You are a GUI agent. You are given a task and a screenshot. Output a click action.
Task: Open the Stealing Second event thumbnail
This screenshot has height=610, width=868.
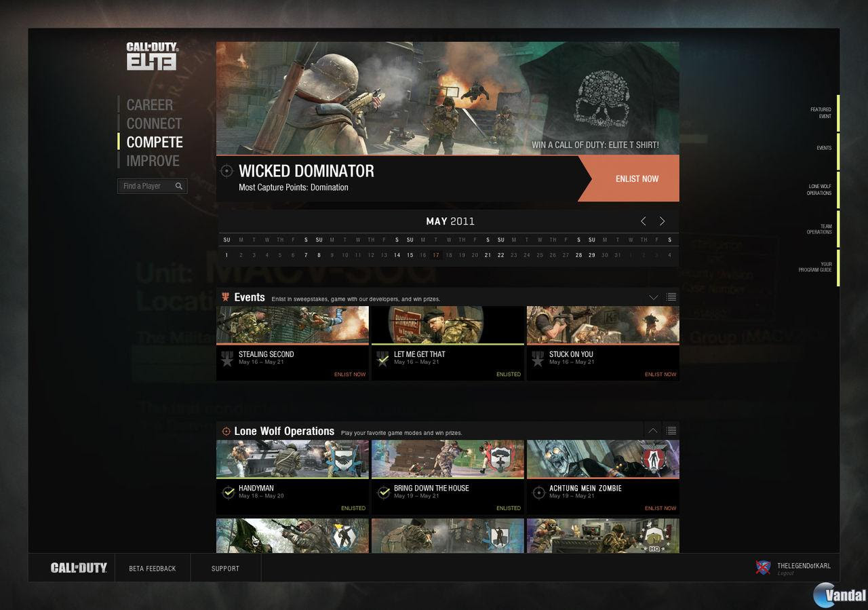[293, 325]
